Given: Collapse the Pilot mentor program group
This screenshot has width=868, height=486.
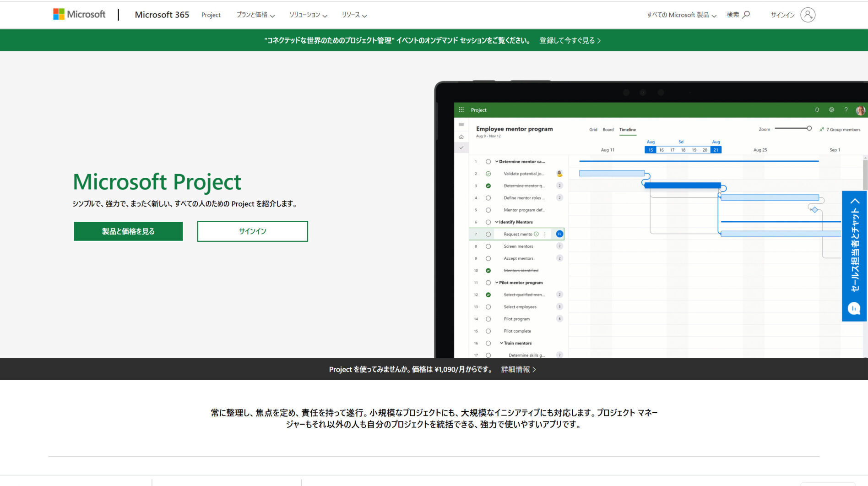Looking at the screenshot, I should 497,282.
